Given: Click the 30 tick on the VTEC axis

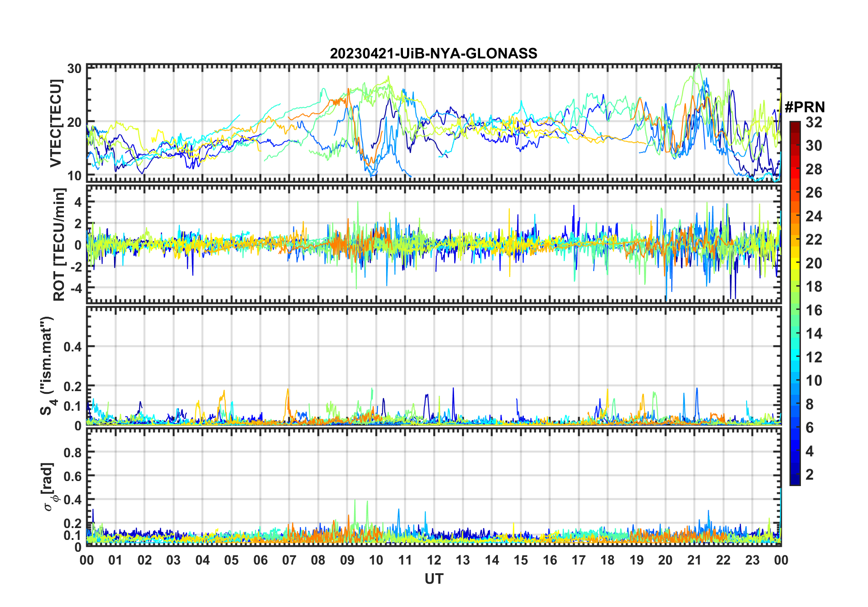Looking at the screenshot, I should (x=74, y=69).
